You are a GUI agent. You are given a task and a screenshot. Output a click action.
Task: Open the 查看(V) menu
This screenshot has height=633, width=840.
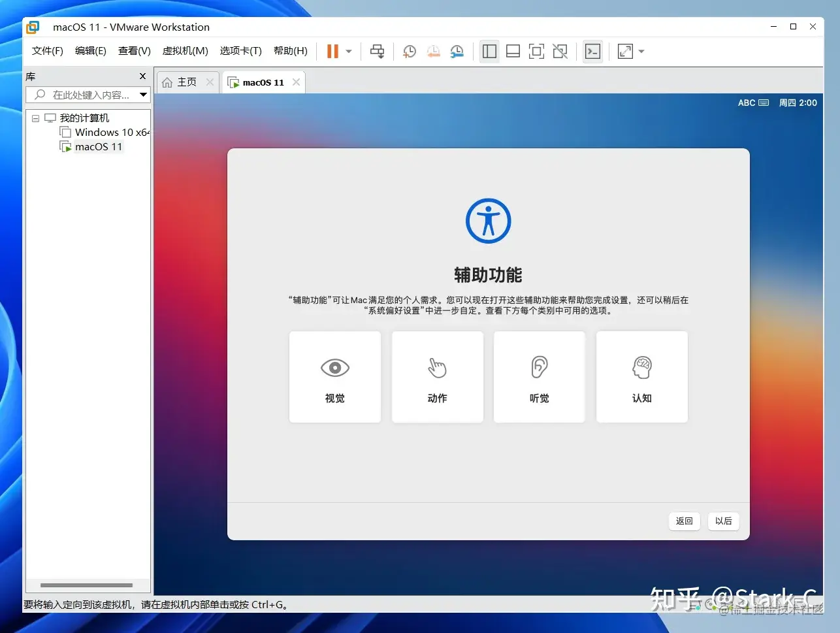(135, 51)
